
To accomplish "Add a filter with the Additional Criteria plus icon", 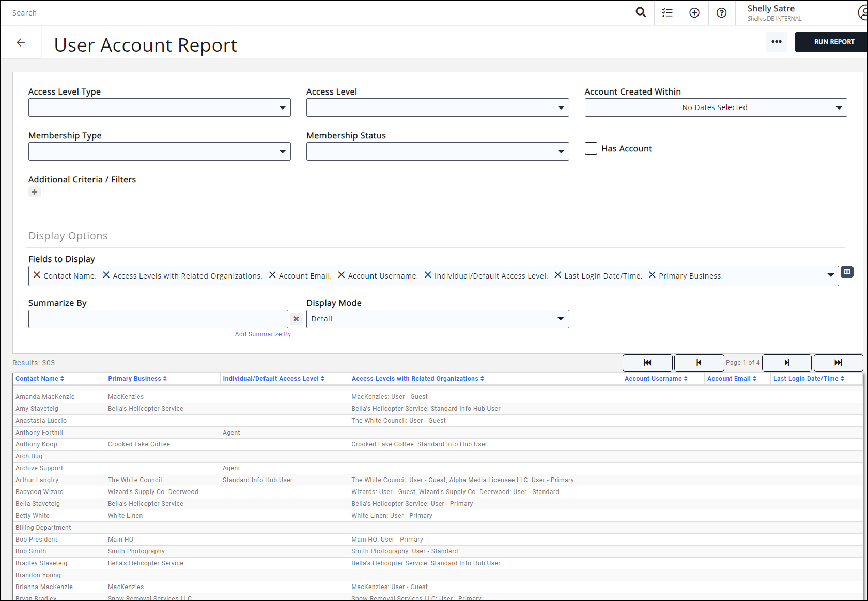I will click(x=34, y=192).
